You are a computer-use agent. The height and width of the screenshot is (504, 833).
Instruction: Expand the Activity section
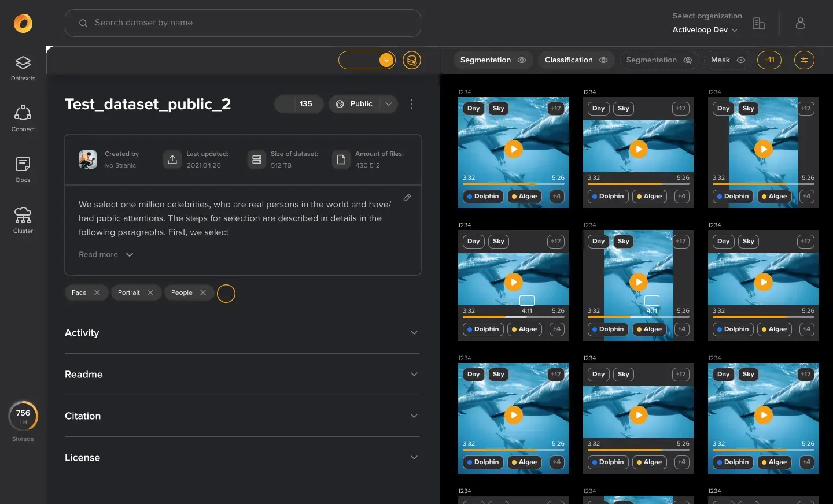pos(414,333)
